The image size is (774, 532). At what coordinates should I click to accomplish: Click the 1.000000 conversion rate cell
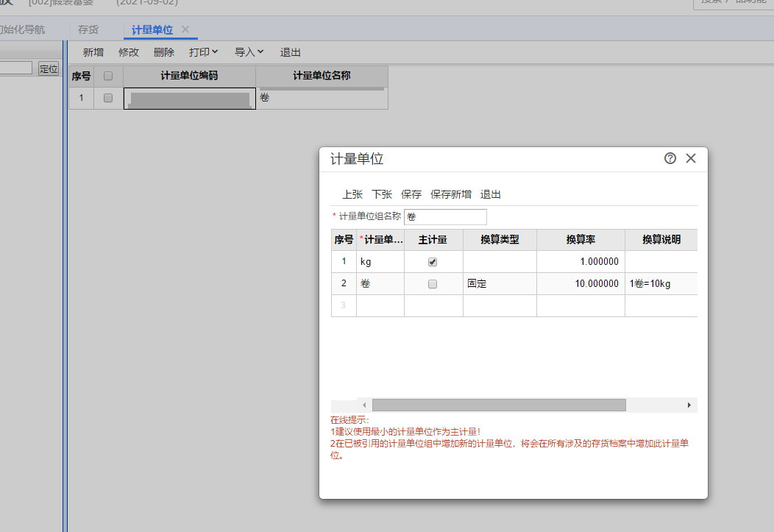click(580, 261)
